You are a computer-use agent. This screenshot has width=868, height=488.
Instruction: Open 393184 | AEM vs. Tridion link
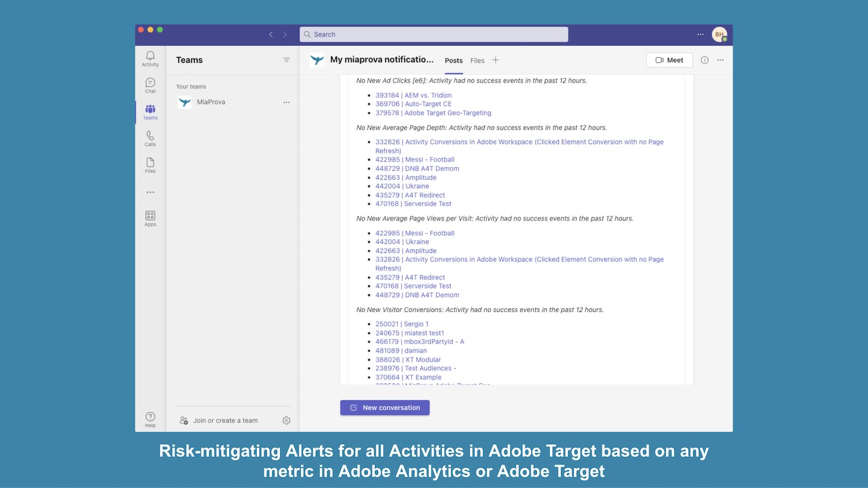coord(414,95)
